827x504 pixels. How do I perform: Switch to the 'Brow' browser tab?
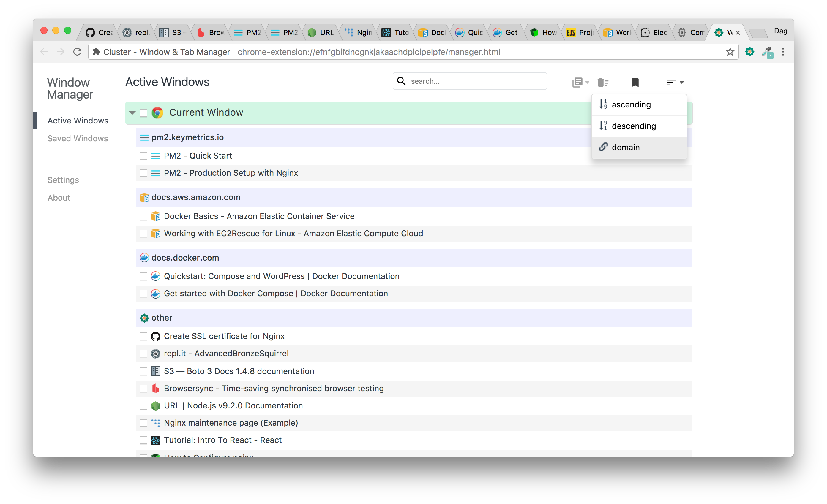[x=210, y=33]
